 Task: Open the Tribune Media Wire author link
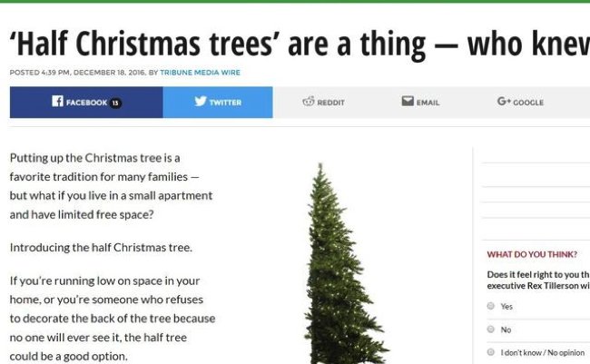(202, 73)
